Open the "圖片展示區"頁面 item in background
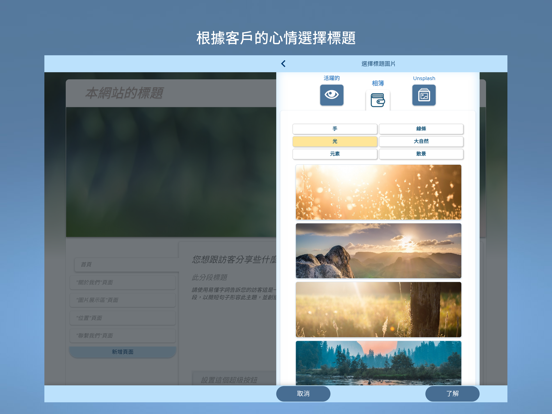The image size is (552, 414). pos(123,300)
